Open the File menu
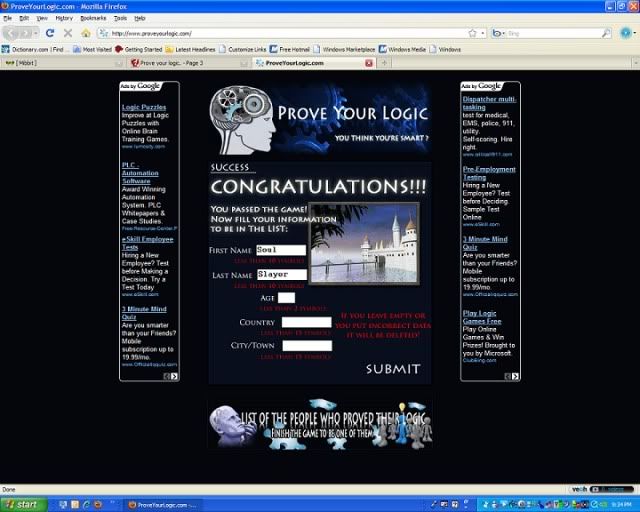Image resolution: width=640 pixels, height=512 pixels. pos(7,18)
